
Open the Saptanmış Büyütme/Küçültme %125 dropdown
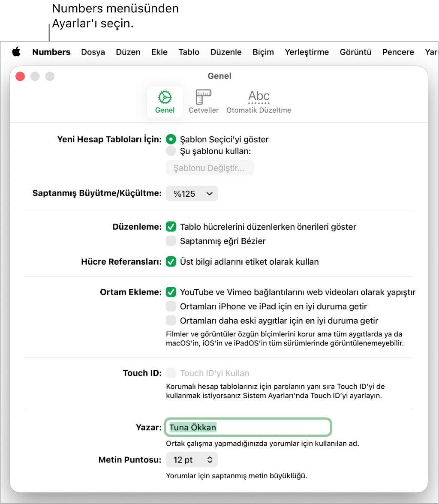click(192, 194)
